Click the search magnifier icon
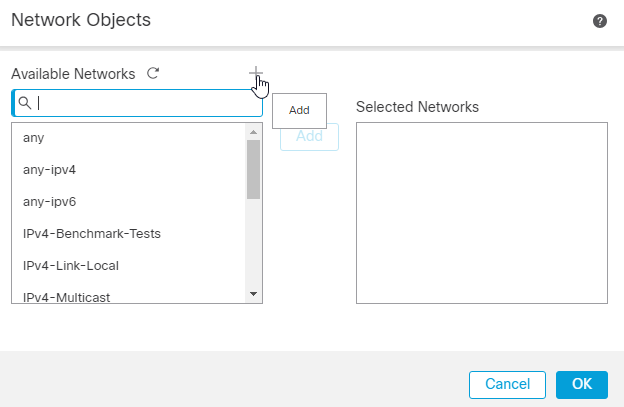 [x=25, y=103]
